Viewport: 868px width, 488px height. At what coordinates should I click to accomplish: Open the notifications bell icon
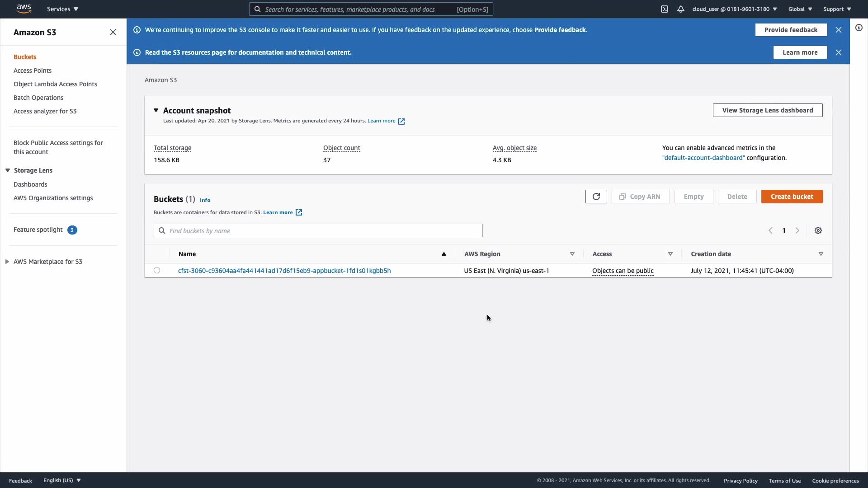[x=680, y=9]
